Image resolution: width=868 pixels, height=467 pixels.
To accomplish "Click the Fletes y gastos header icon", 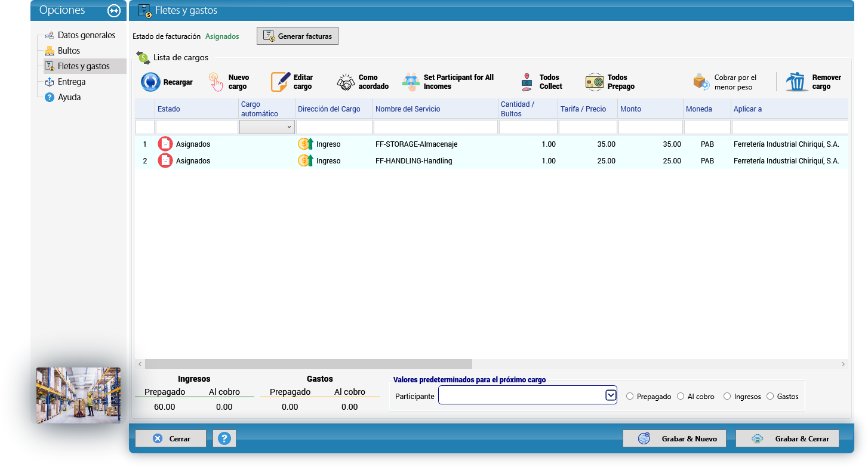I will (x=144, y=11).
